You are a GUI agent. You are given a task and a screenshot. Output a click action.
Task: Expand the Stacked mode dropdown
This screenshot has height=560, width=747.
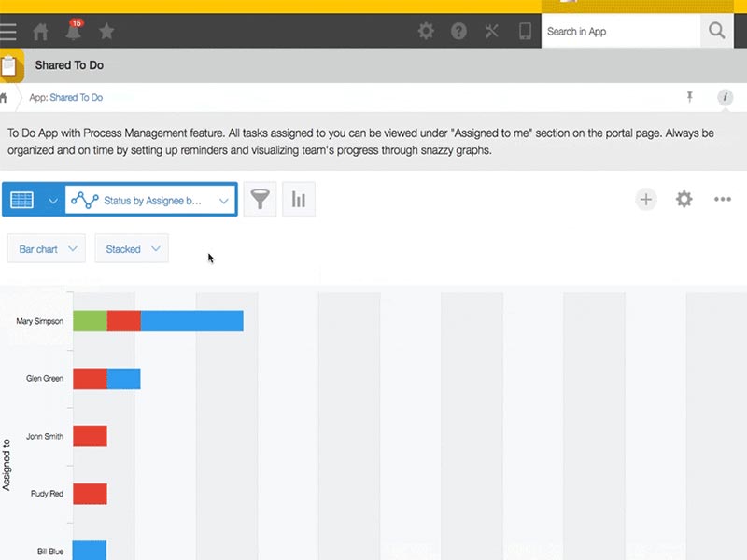point(132,249)
